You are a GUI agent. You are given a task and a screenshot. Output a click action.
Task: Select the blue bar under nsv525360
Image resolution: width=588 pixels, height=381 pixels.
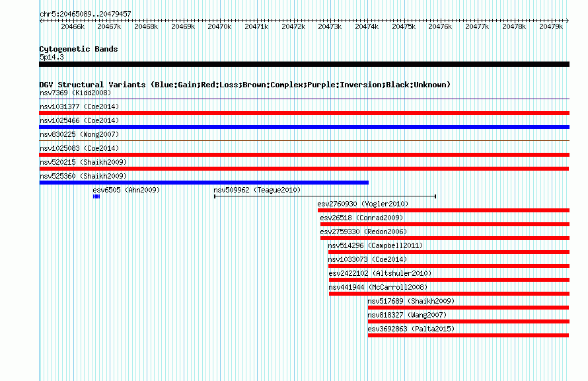click(x=204, y=183)
